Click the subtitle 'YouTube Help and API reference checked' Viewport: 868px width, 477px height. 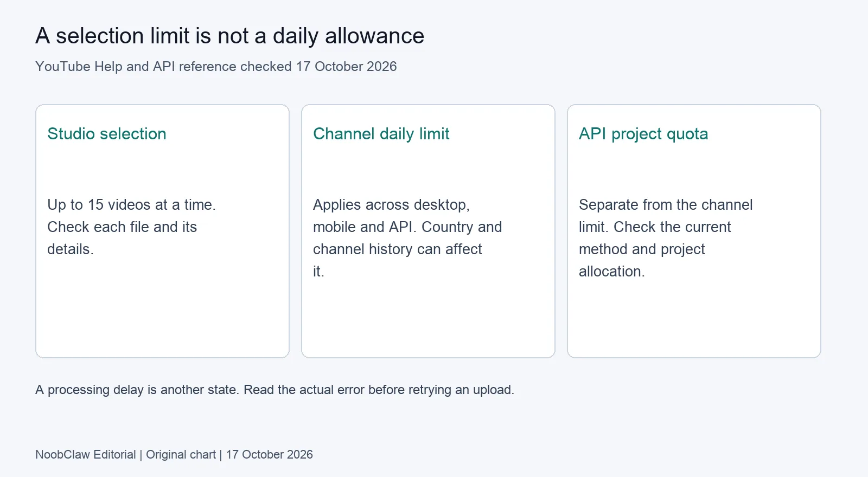pos(163,67)
